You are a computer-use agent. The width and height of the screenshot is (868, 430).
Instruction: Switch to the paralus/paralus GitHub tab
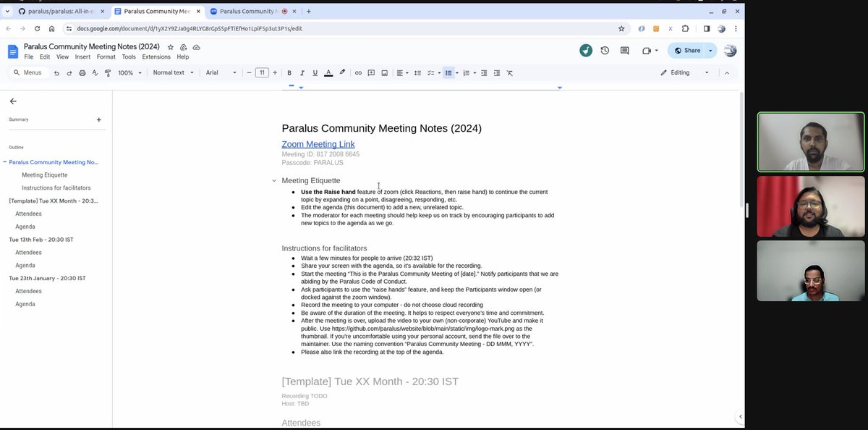[x=61, y=12]
